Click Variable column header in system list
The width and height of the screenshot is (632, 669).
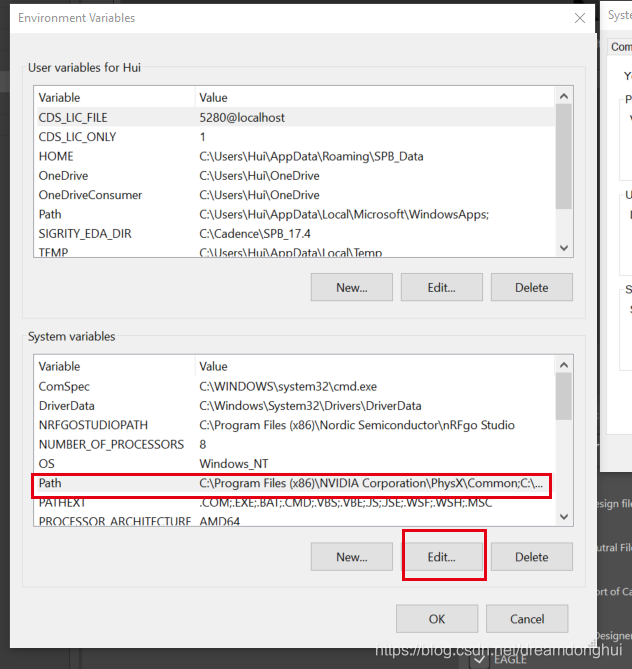click(x=115, y=366)
